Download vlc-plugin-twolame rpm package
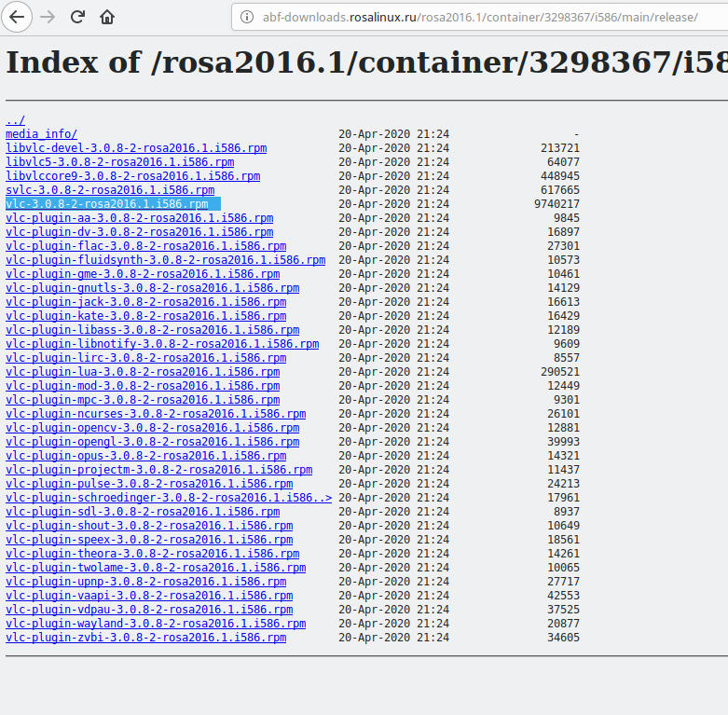This screenshot has height=715, width=728. point(156,567)
